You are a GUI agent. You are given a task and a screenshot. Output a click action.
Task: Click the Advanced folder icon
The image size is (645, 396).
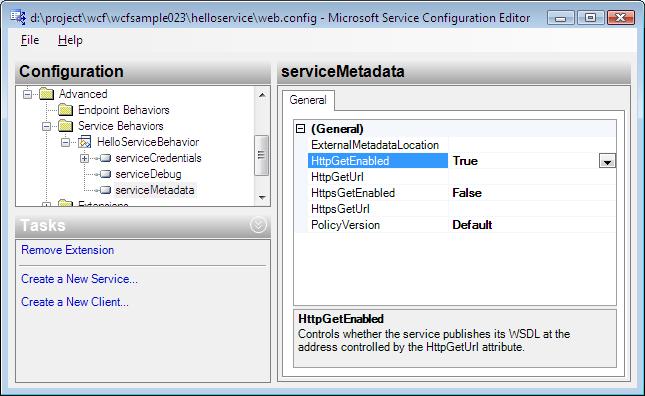(x=46, y=94)
